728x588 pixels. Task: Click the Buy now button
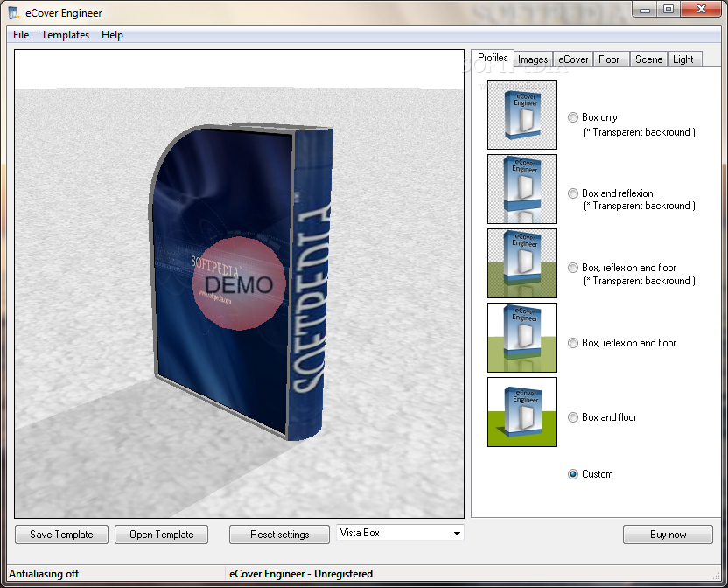pyautogui.click(x=668, y=535)
